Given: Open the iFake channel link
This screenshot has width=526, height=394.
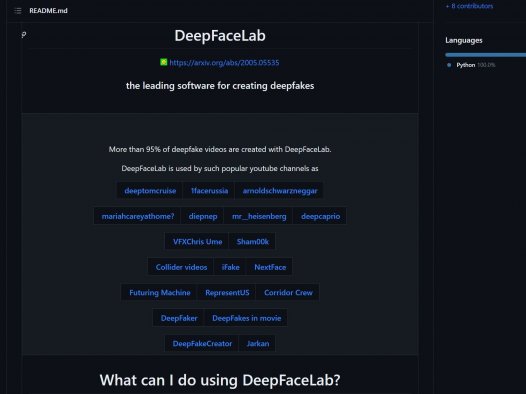Looking at the screenshot, I should tap(230, 267).
